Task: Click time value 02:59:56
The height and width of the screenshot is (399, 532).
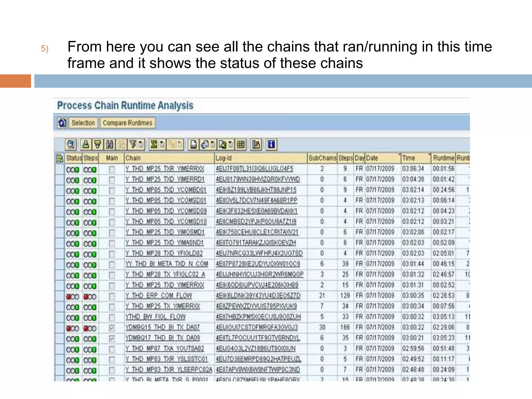Action: 413,349
